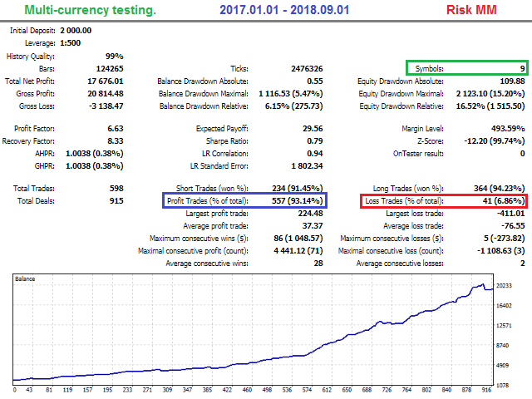This screenshot has height=399, width=532.
Task: Click Average consecutive losses value 2
Action: click(523, 264)
